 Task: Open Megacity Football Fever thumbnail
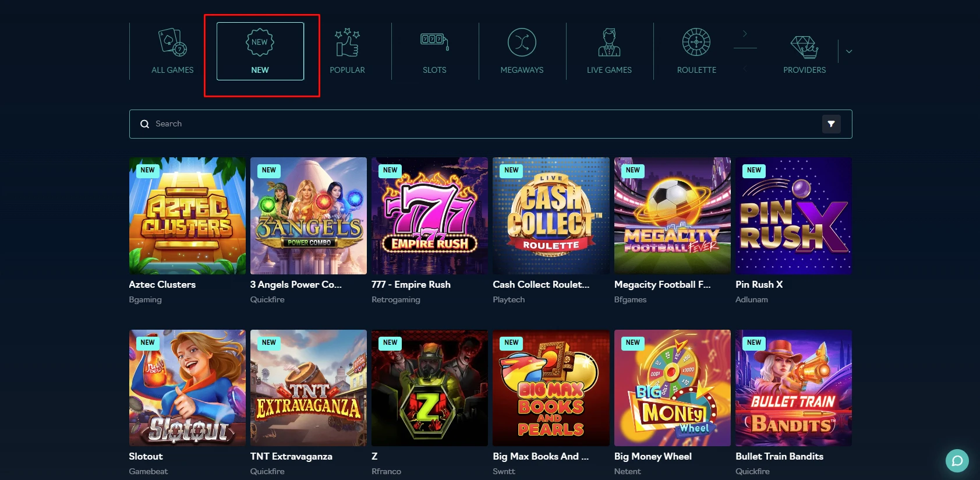[x=673, y=216]
